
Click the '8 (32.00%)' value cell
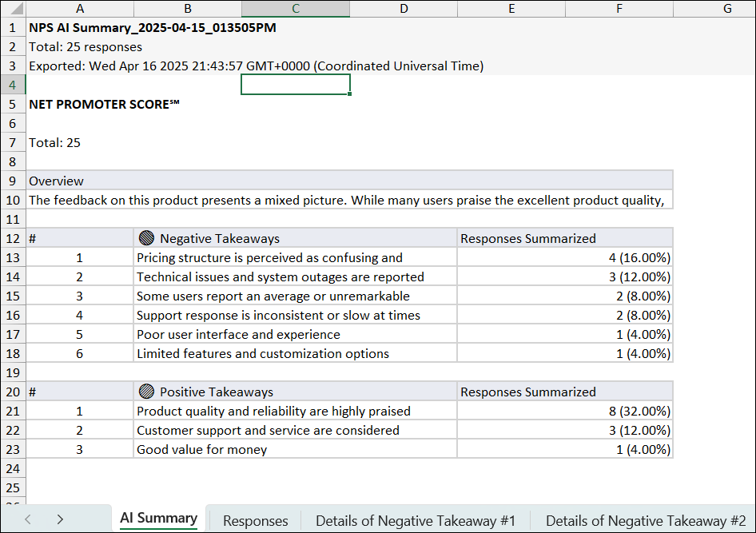[565, 411]
